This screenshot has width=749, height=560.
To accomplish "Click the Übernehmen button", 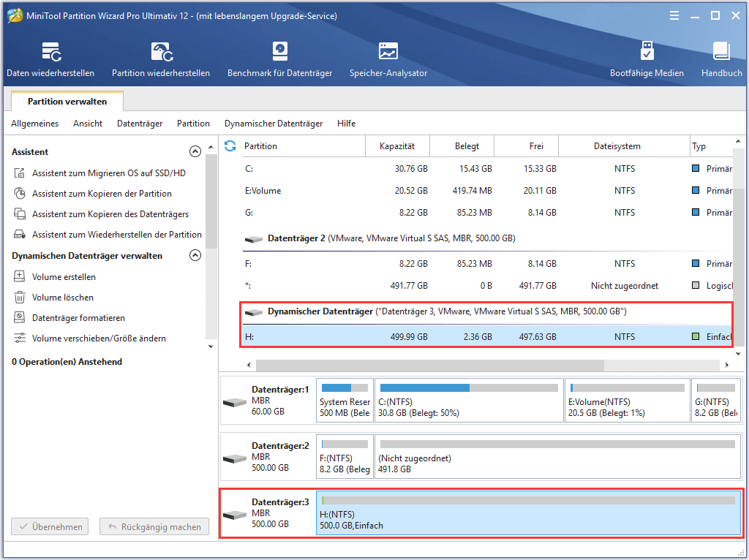I will point(50,526).
